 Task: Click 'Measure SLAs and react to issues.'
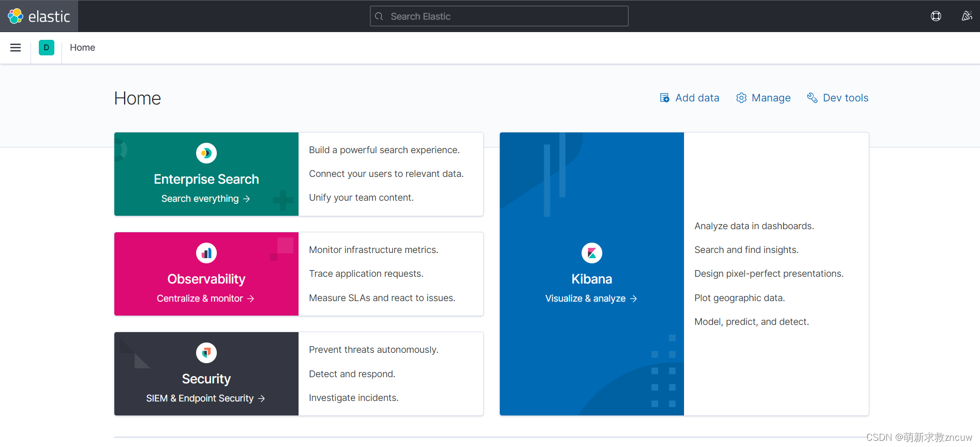point(382,298)
